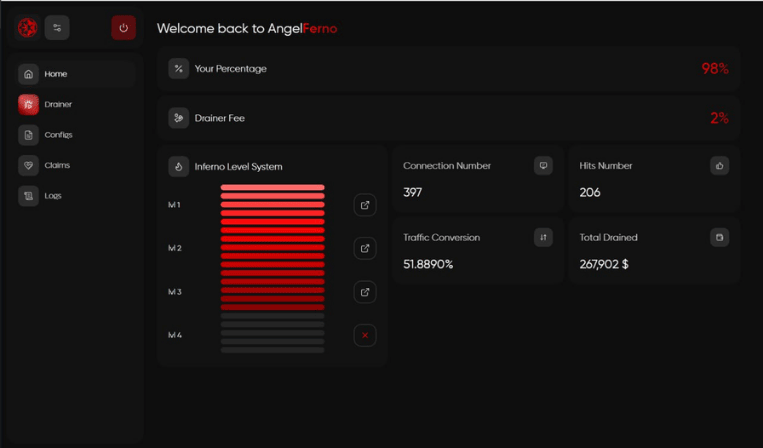Screen dimensions: 763x448
Task: Click the level 3 row label
Action: pos(175,292)
